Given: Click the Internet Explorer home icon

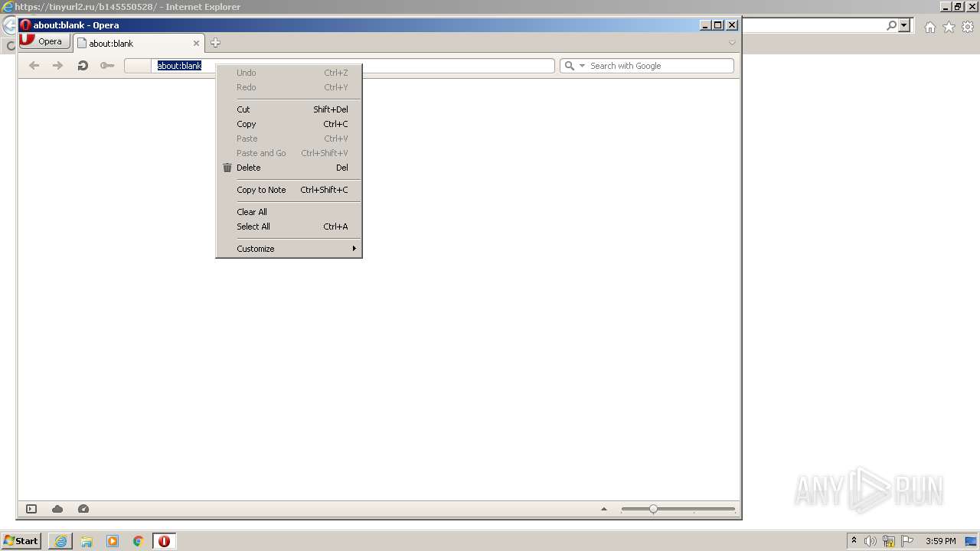Looking at the screenshot, I should [x=929, y=27].
